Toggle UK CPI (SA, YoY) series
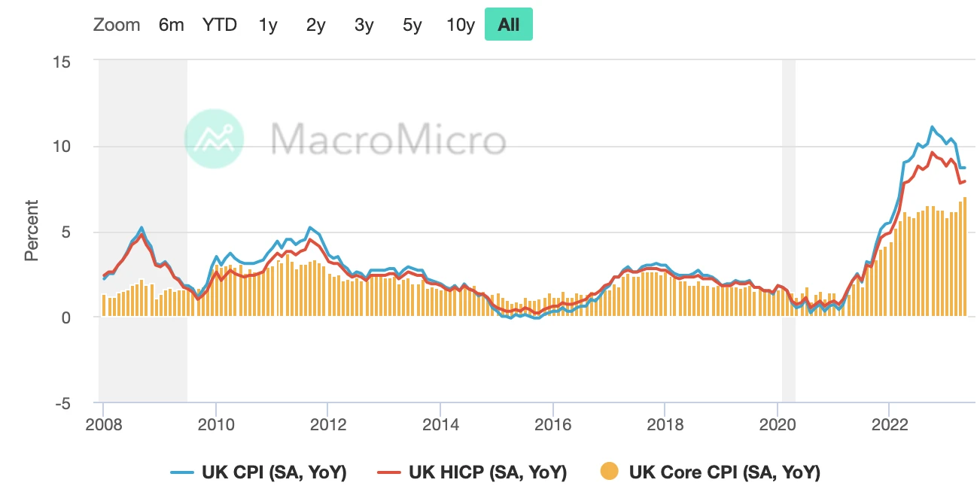 (x=274, y=472)
